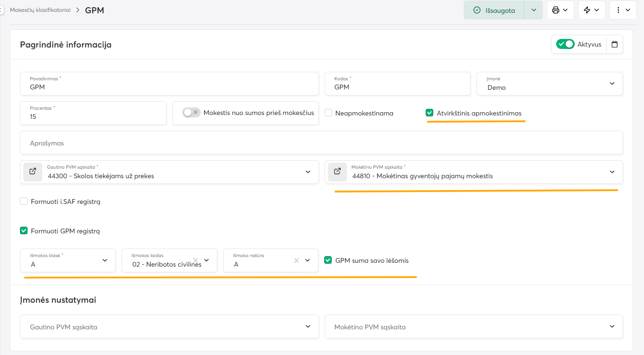
Task: Expand the arrow next to Išsaugota
Action: click(x=533, y=10)
